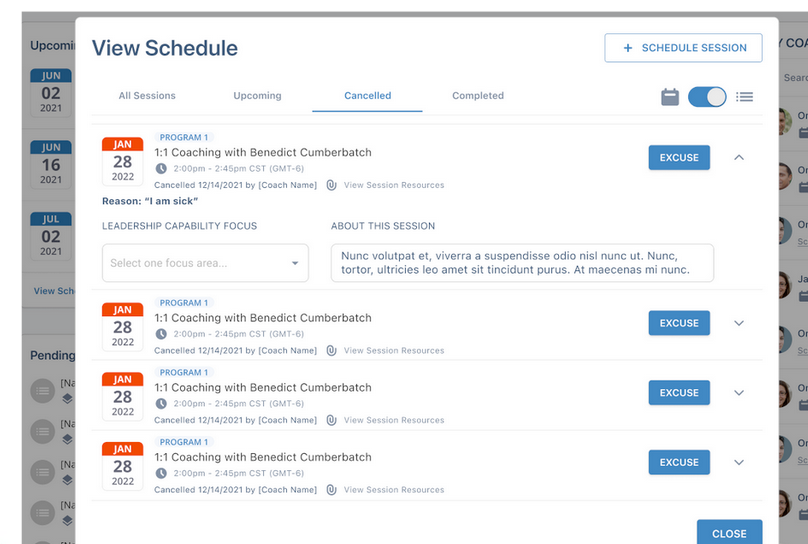This screenshot has width=808, height=544.
Task: Switch to the Completed tab
Action: point(478,96)
